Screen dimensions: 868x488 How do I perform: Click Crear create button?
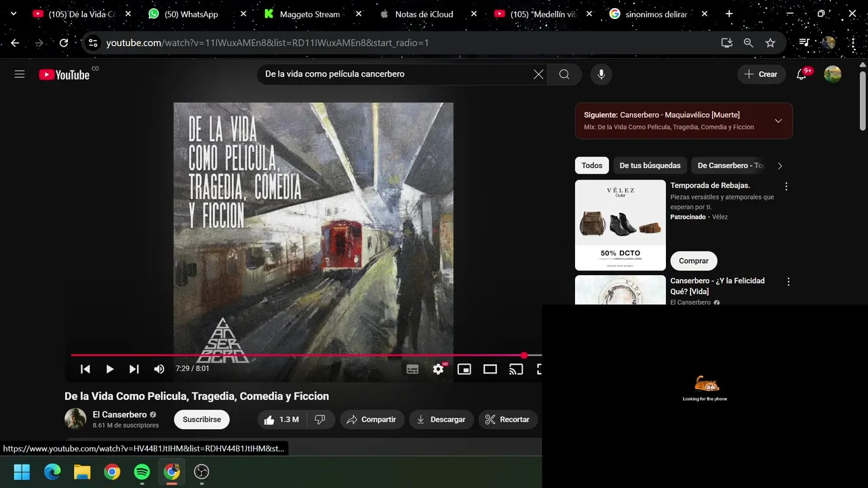coord(762,75)
